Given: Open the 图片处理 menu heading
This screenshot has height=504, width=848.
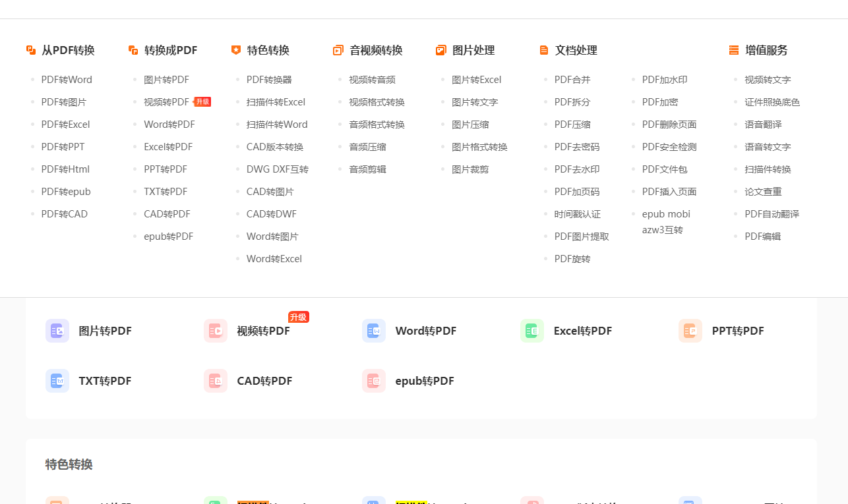Looking at the screenshot, I should 473,50.
